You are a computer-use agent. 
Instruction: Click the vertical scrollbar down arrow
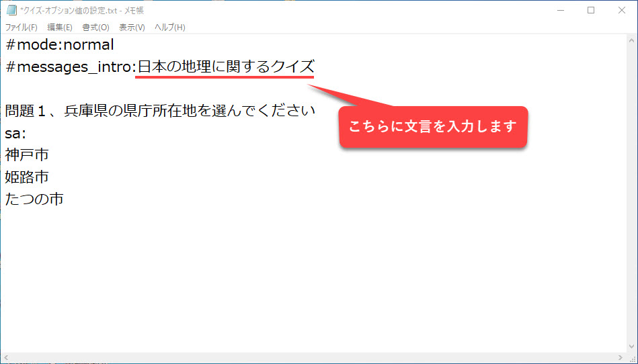click(x=631, y=347)
